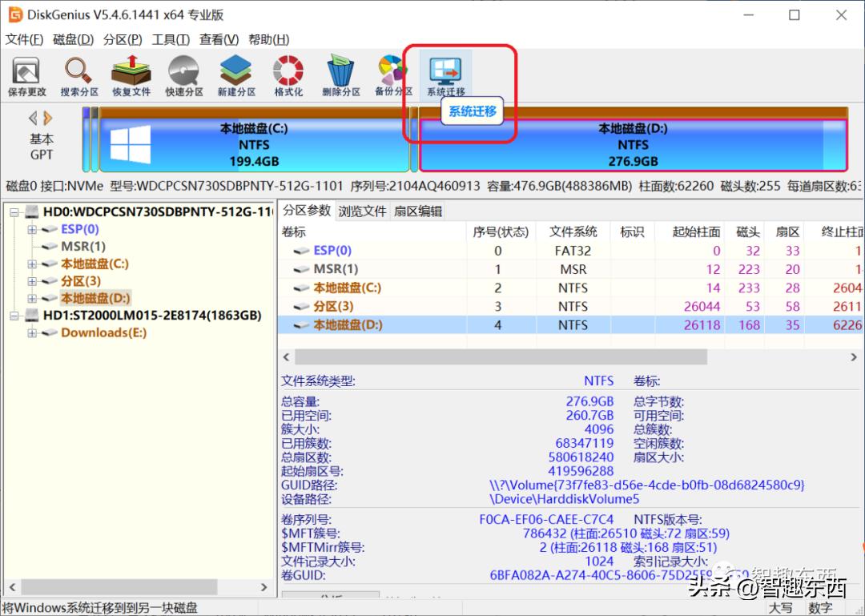Select the 本地磁盘(D:) partition in the graphic bar
Image resolution: width=865 pixels, height=616 pixels.
pyautogui.click(x=632, y=144)
